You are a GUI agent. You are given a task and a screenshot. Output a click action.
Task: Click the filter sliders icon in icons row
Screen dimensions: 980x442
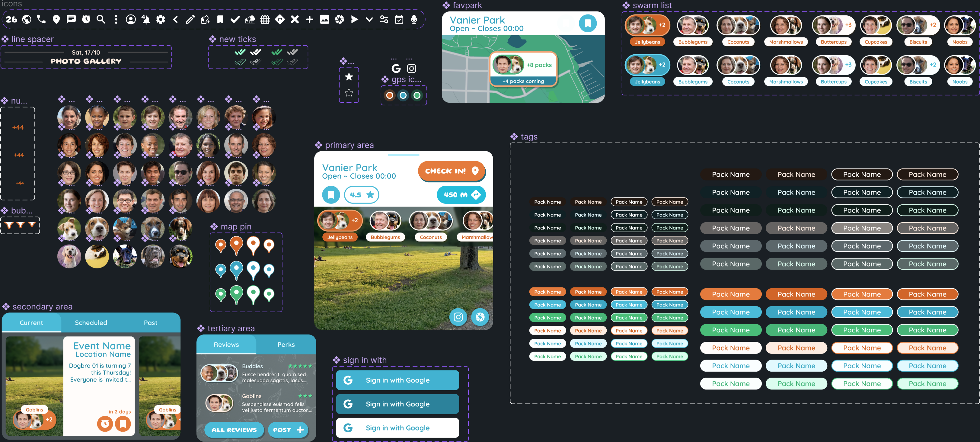384,19
